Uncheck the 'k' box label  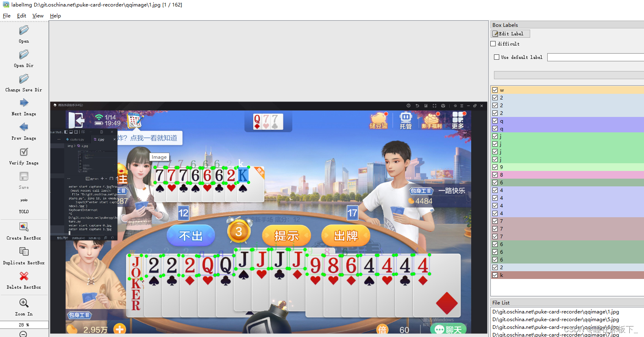coord(495,275)
